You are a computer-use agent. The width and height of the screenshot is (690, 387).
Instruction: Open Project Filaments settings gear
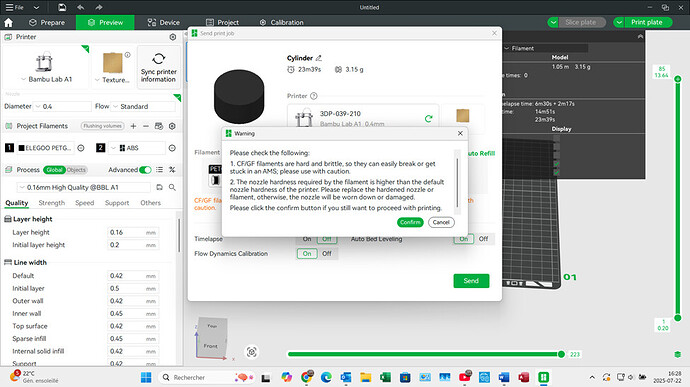(x=172, y=126)
